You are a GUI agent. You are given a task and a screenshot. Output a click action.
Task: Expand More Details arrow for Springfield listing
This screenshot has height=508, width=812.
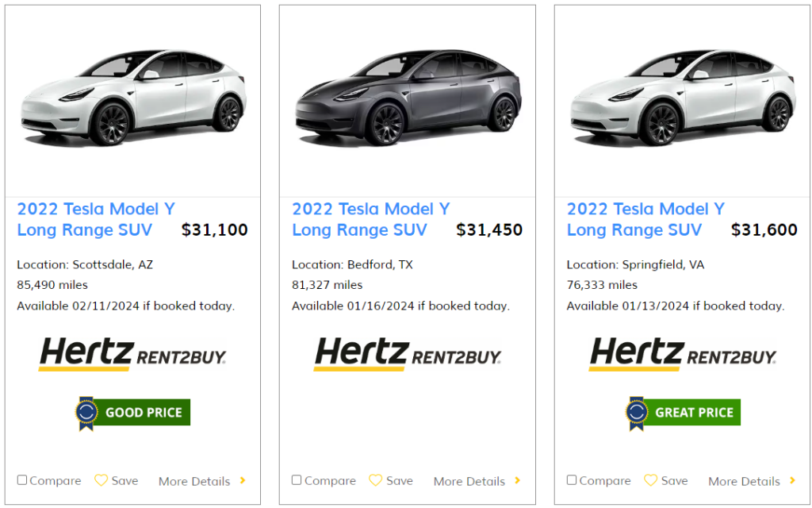tap(792, 480)
